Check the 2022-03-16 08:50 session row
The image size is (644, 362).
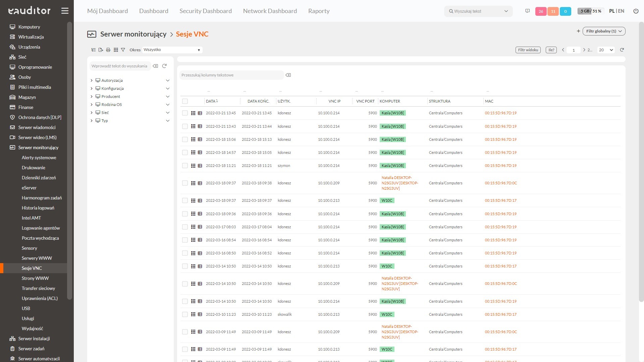[x=185, y=253]
